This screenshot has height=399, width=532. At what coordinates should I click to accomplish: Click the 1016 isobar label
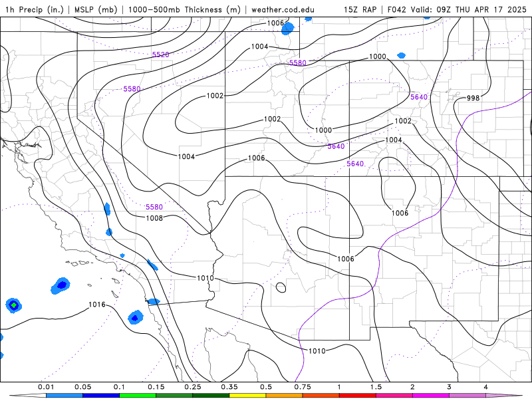pos(97,305)
